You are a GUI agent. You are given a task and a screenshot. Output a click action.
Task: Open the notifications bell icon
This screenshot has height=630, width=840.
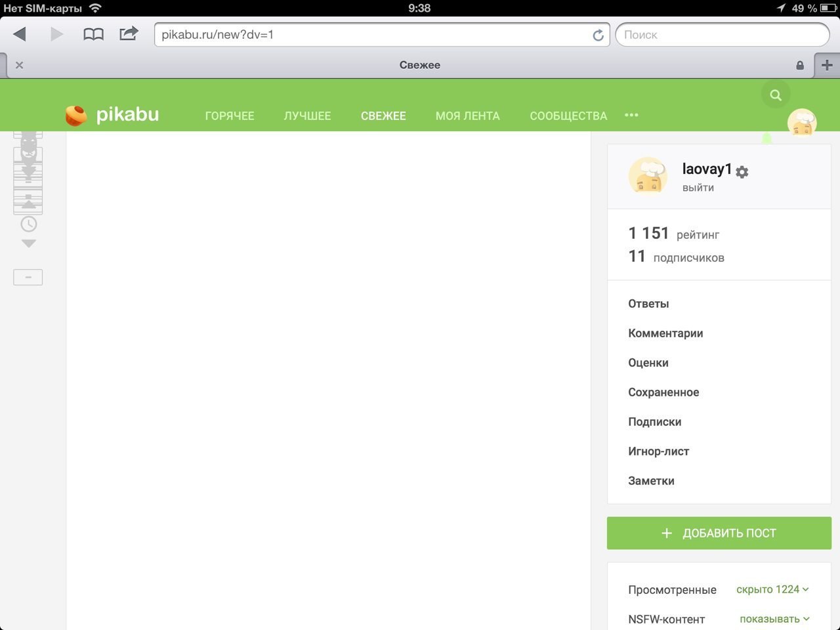coord(766,138)
